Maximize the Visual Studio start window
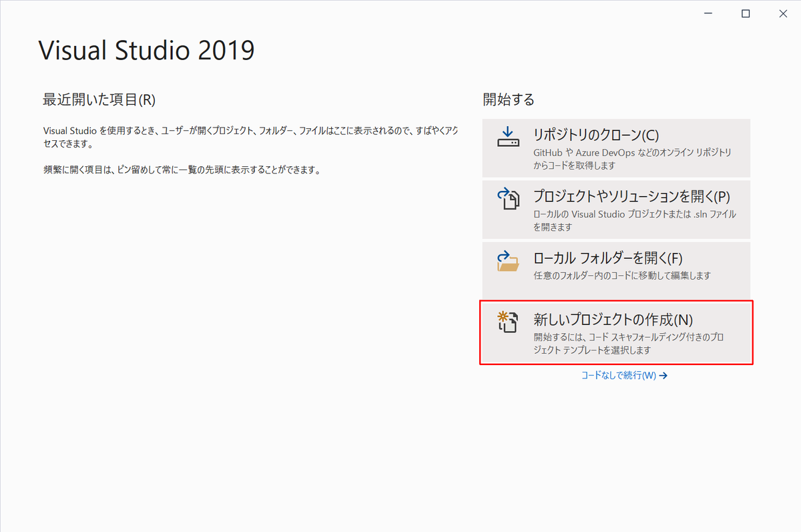 (x=745, y=13)
